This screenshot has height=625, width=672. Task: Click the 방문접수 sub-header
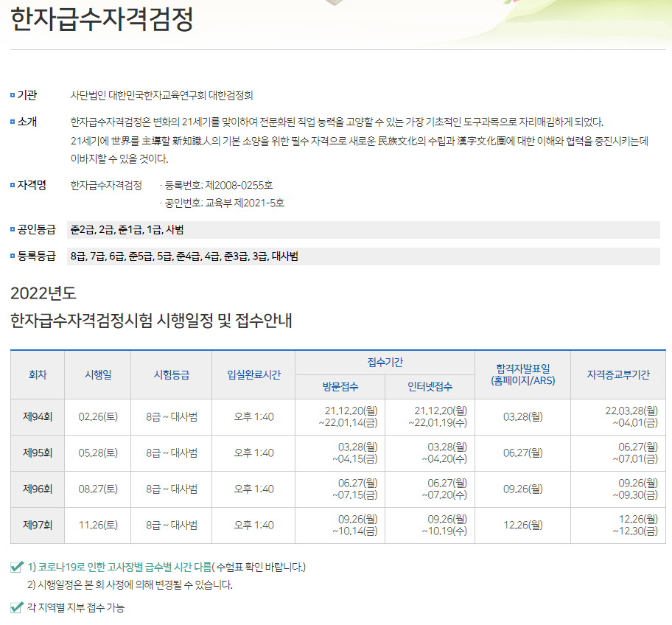tap(340, 387)
